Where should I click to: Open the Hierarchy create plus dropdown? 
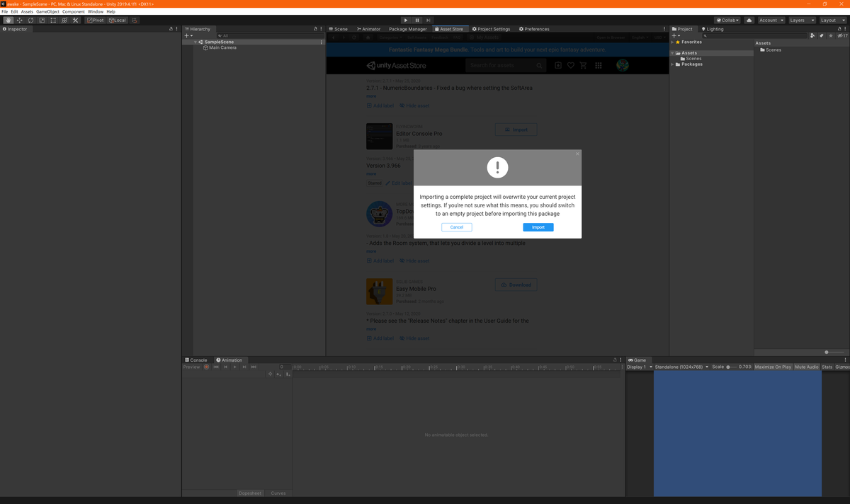188,35
